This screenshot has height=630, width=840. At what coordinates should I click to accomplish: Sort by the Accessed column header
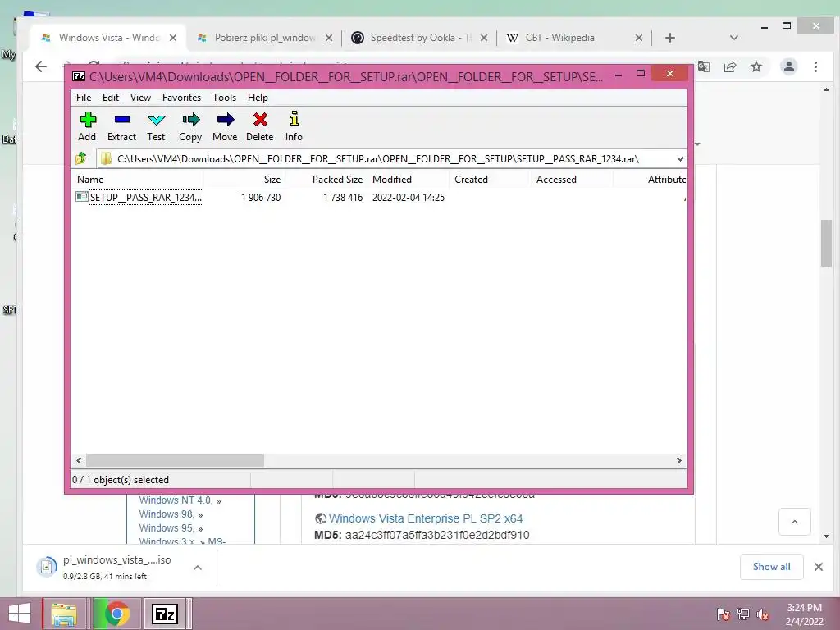pyautogui.click(x=572, y=180)
